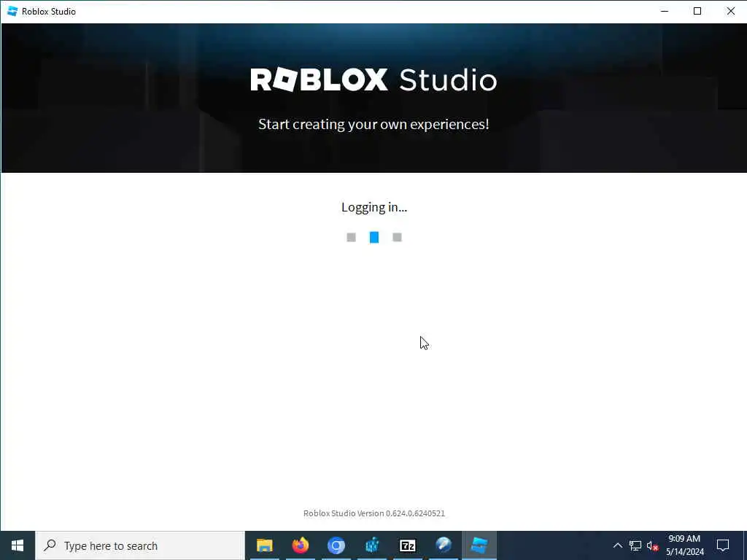Open the Action Center notifications icon
The height and width of the screenshot is (560, 747).
[723, 545]
